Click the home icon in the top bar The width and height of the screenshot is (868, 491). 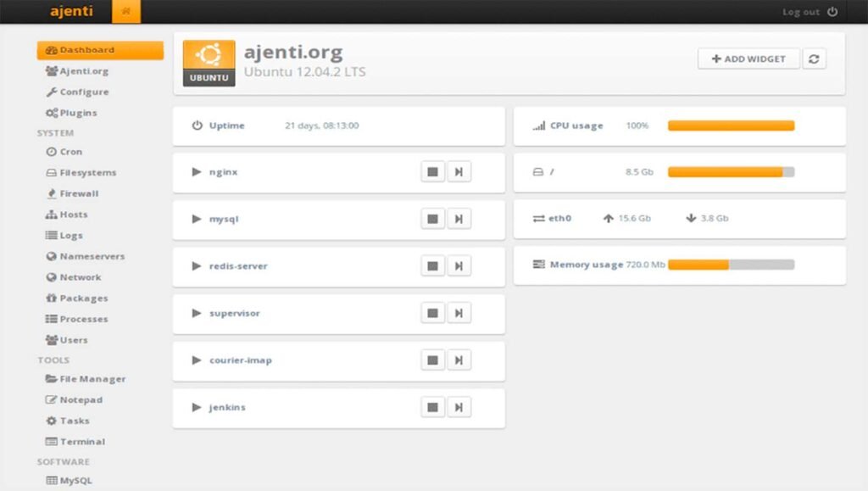(x=126, y=11)
